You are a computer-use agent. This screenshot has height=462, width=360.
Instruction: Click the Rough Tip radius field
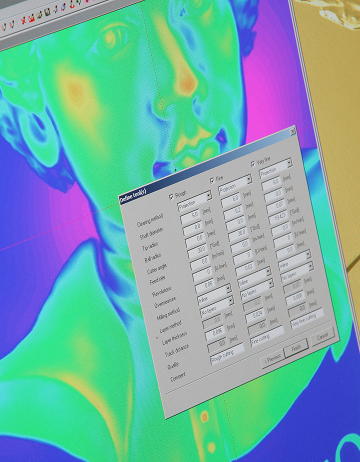tap(193, 229)
